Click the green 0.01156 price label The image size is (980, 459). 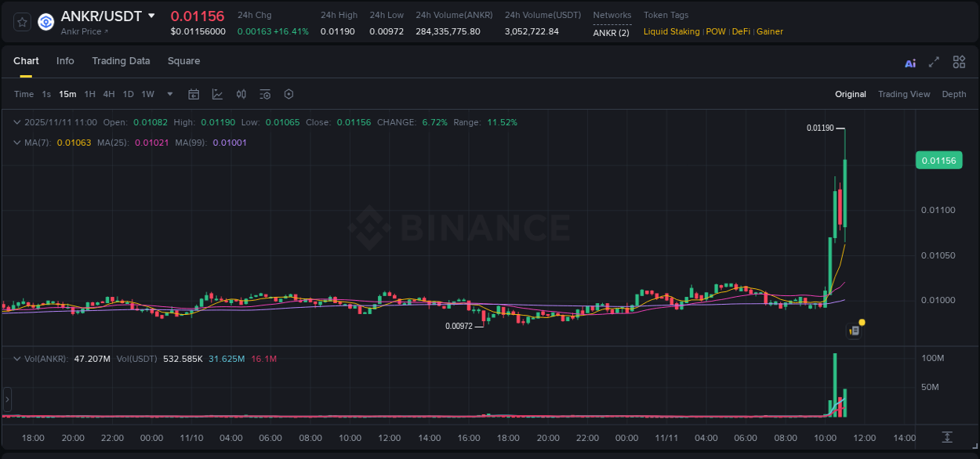click(938, 160)
